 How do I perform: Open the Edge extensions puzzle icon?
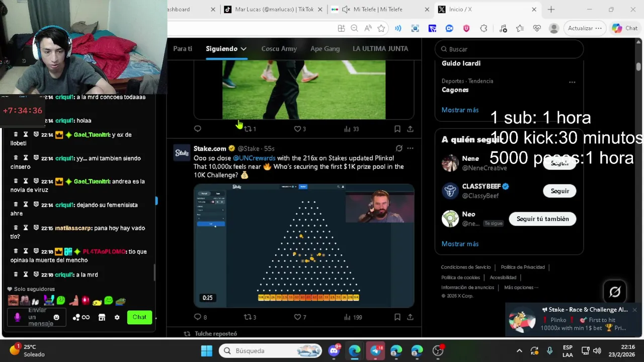(x=484, y=28)
